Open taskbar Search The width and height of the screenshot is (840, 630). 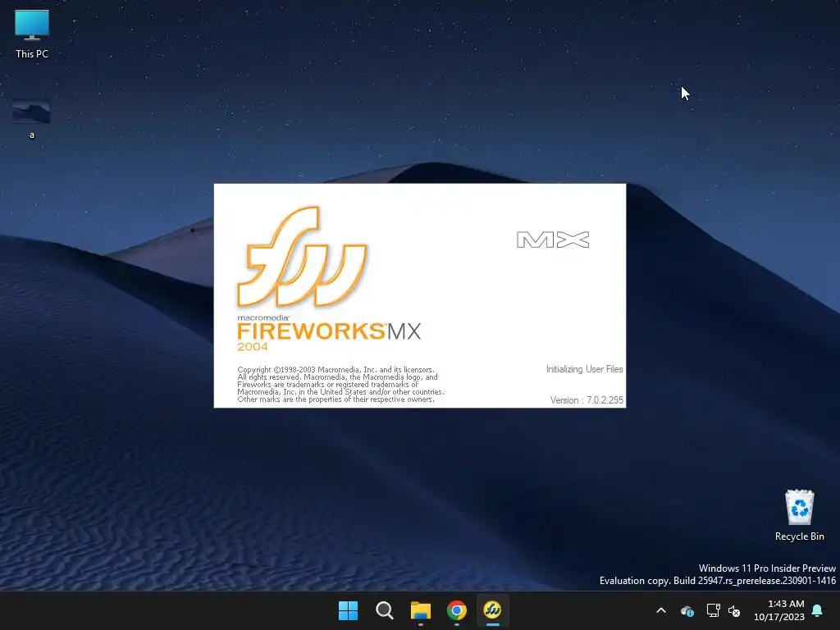[x=384, y=610]
